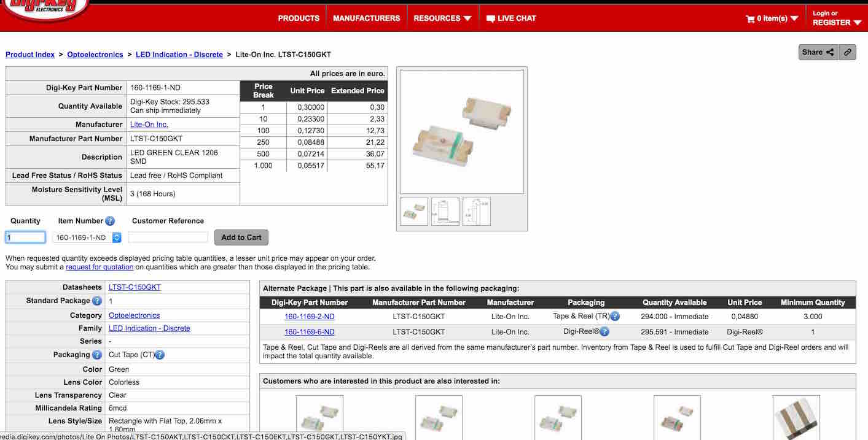The width and height of the screenshot is (868, 440).
Task: Open LED Indication - Discrete breadcrumb link
Action: pos(179,55)
